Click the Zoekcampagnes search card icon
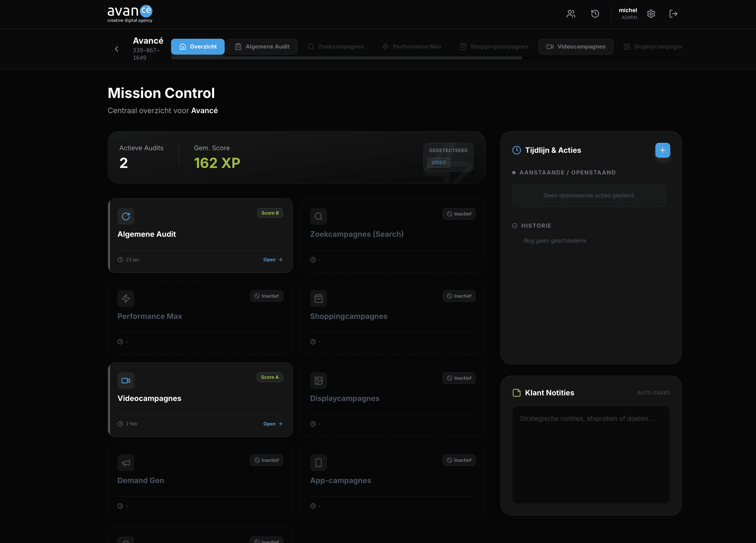756x543 pixels. pyautogui.click(x=318, y=216)
